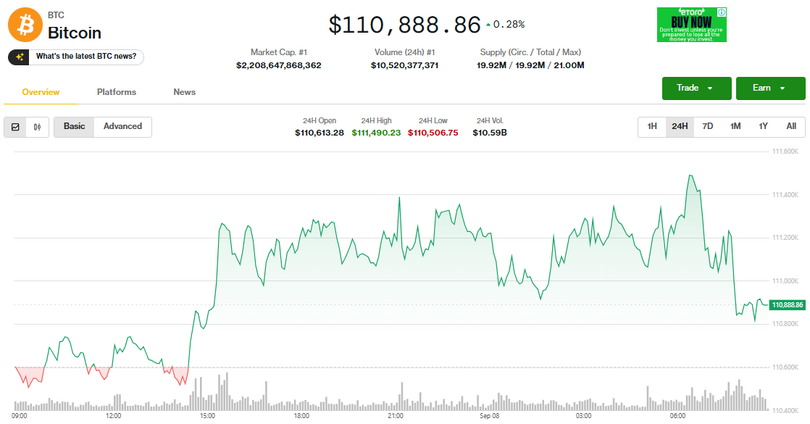Click the green price change arrow icon
This screenshot has height=424, width=810.
pyautogui.click(x=488, y=24)
